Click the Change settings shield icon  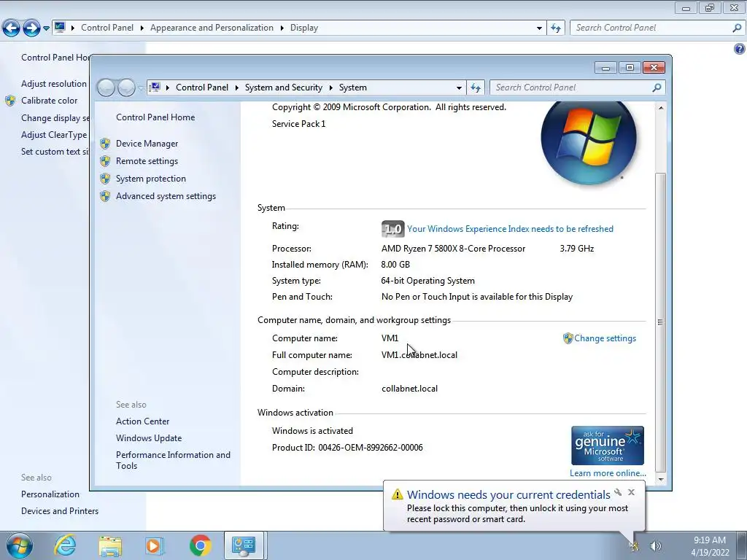click(568, 338)
